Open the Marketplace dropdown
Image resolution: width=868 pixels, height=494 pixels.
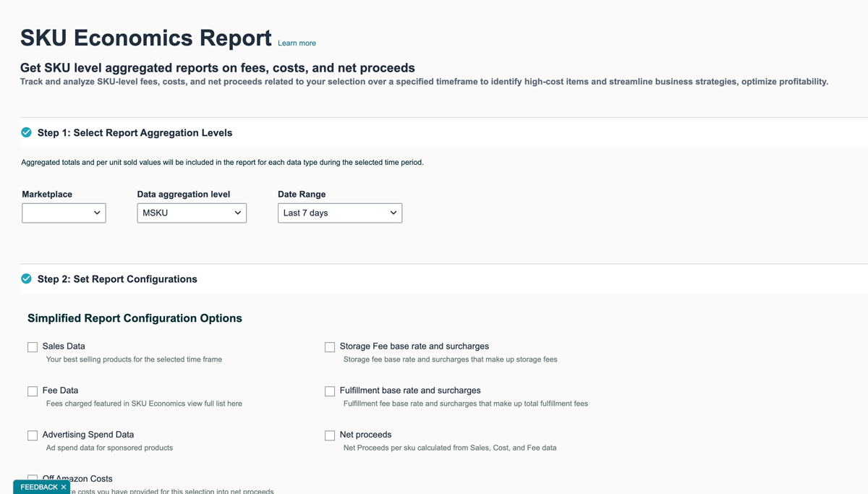pos(64,213)
